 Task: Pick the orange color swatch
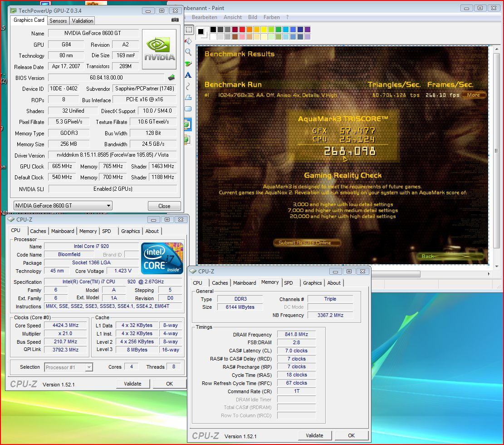[250, 29]
